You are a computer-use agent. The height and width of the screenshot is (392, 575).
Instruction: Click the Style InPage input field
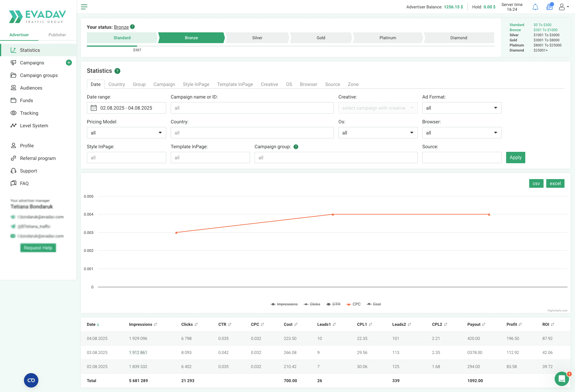(126, 158)
